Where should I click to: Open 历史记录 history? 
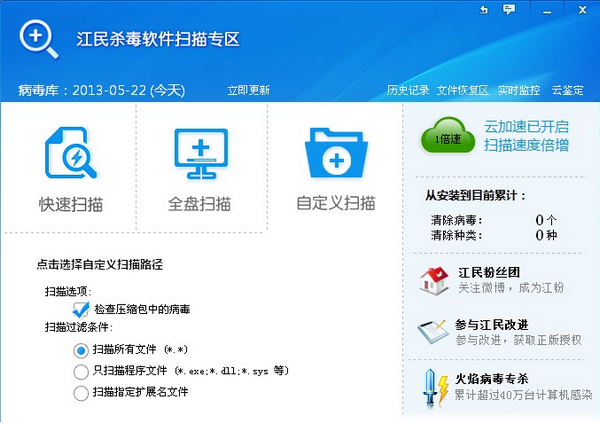408,90
